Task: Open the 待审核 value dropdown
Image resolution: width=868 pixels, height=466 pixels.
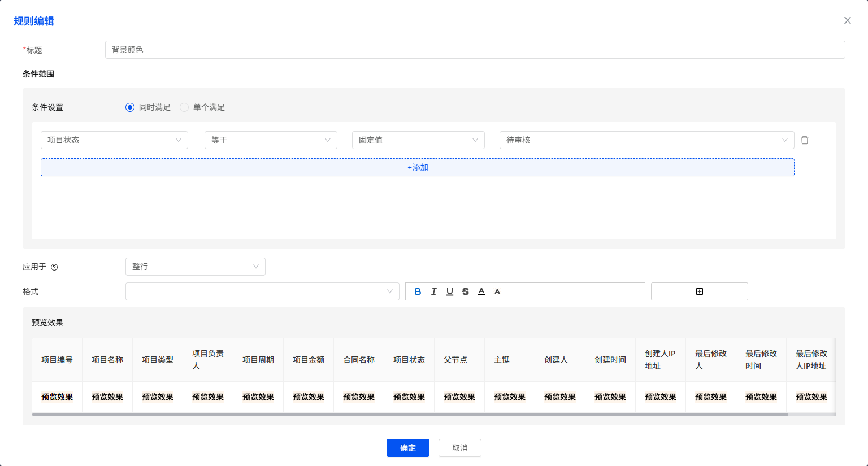Action: (646, 140)
